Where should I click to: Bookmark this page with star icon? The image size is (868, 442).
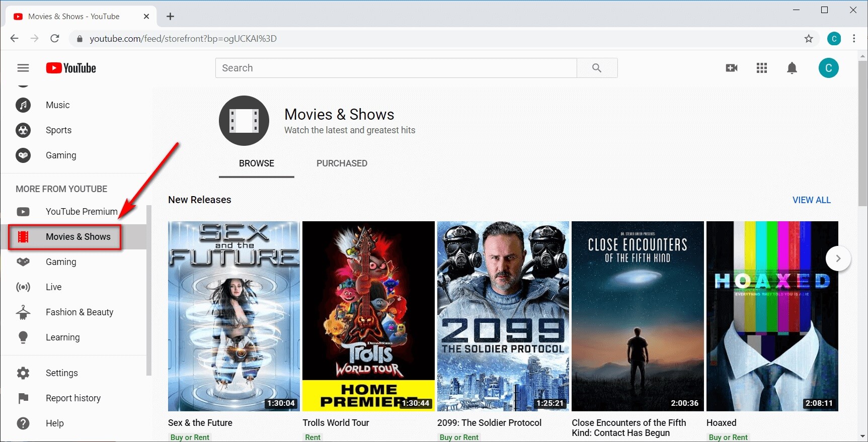pos(809,39)
